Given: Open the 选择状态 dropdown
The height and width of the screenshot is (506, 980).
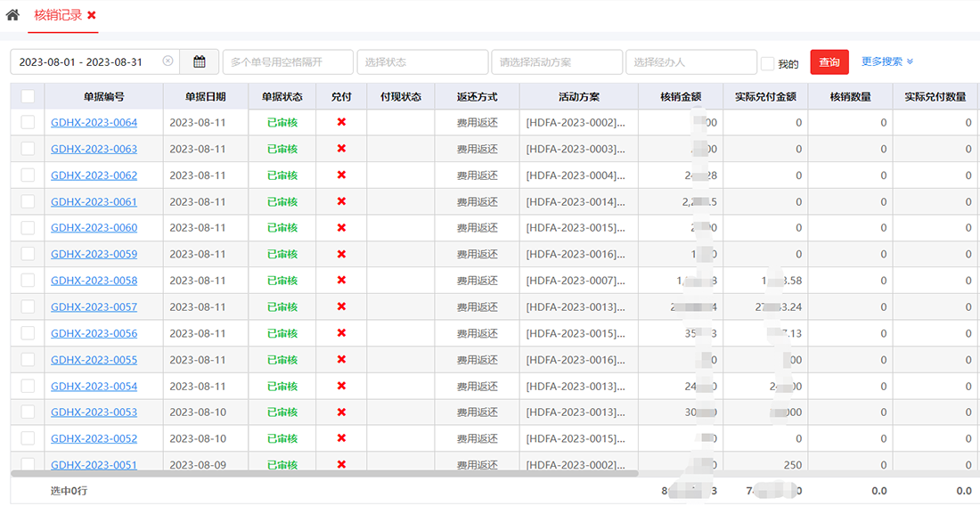Looking at the screenshot, I should pos(421,62).
